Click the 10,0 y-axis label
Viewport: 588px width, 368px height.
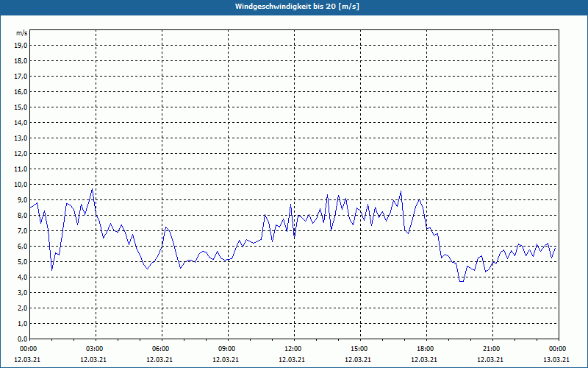21,185
